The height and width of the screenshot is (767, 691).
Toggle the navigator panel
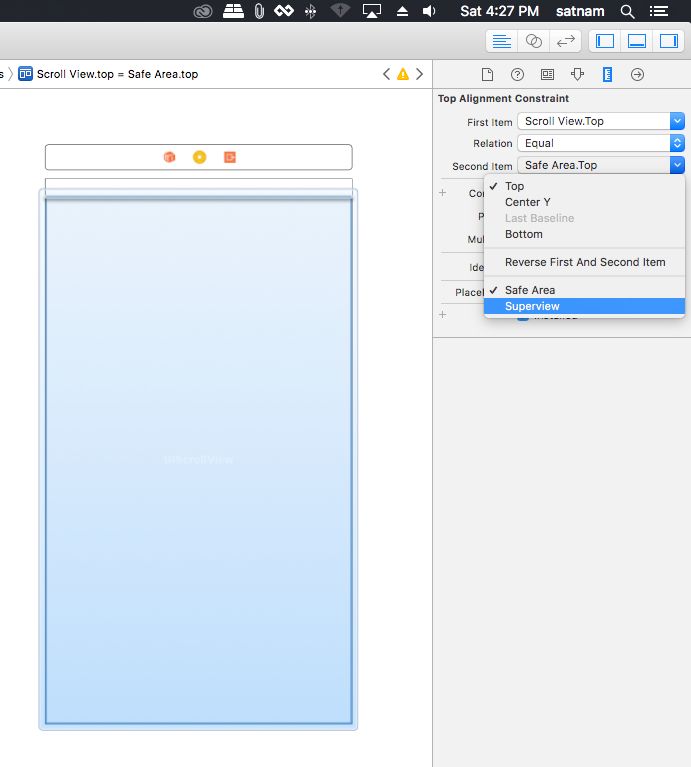[605, 41]
